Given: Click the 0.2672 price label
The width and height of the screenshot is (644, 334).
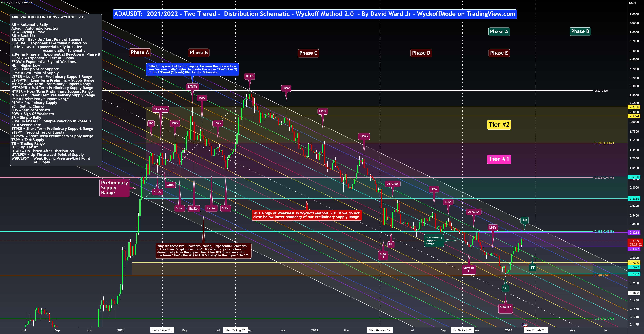Looking at the screenshot, I should (x=634, y=267).
